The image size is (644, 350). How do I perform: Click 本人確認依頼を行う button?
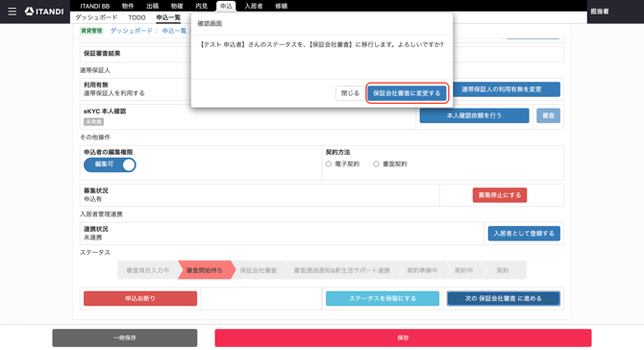pos(474,115)
